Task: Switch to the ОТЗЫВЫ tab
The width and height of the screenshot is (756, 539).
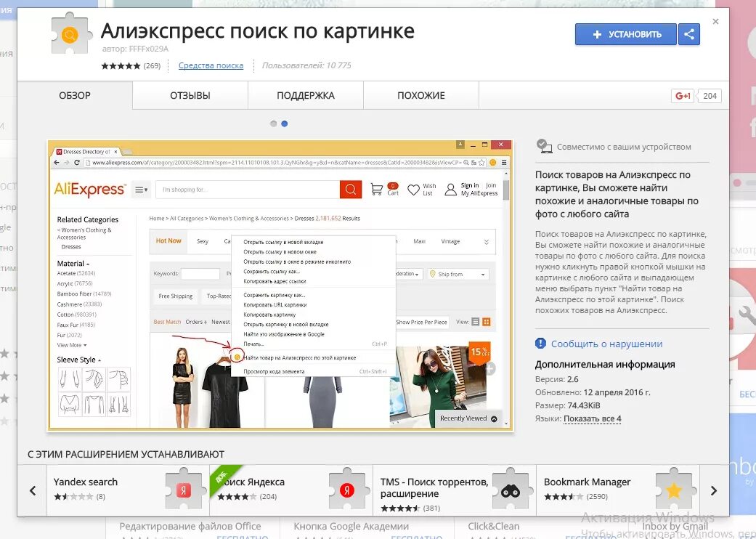Action: (190, 95)
